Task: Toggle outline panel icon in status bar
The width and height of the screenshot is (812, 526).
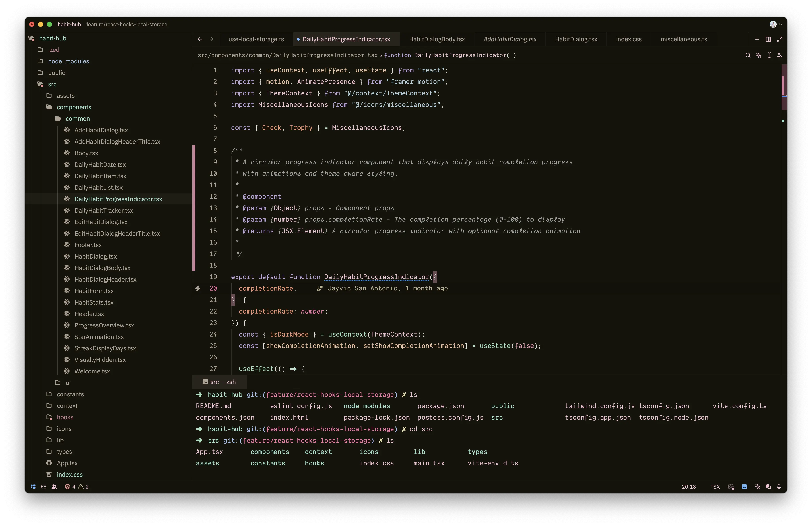Action: (x=44, y=487)
